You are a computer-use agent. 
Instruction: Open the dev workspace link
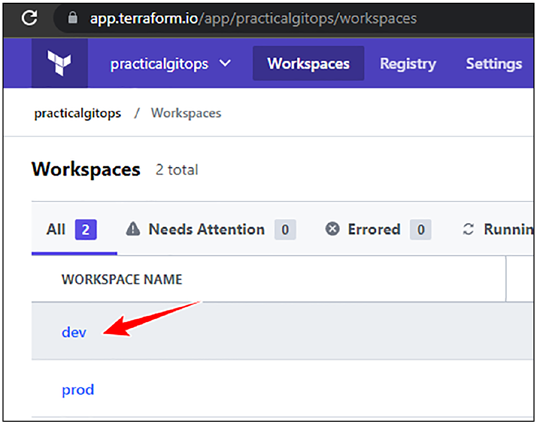(x=74, y=332)
